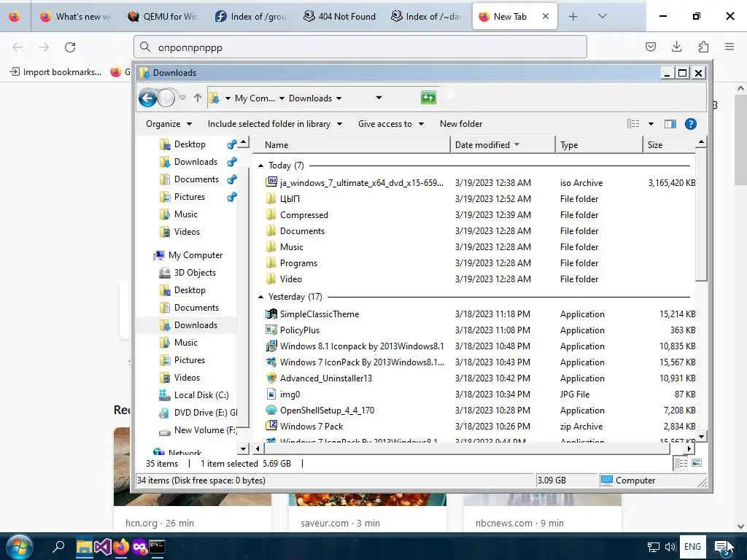
Task: Collapse the Today (7) group
Action: [260, 166]
